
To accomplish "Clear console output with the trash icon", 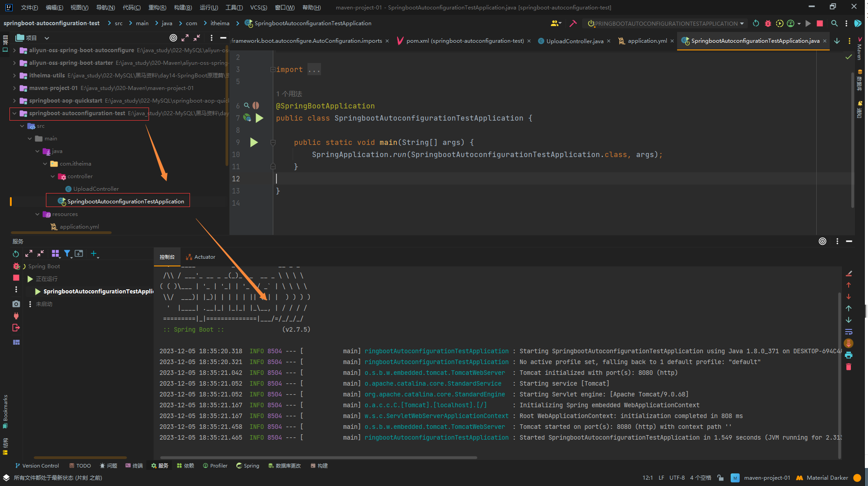I will pyautogui.click(x=849, y=367).
